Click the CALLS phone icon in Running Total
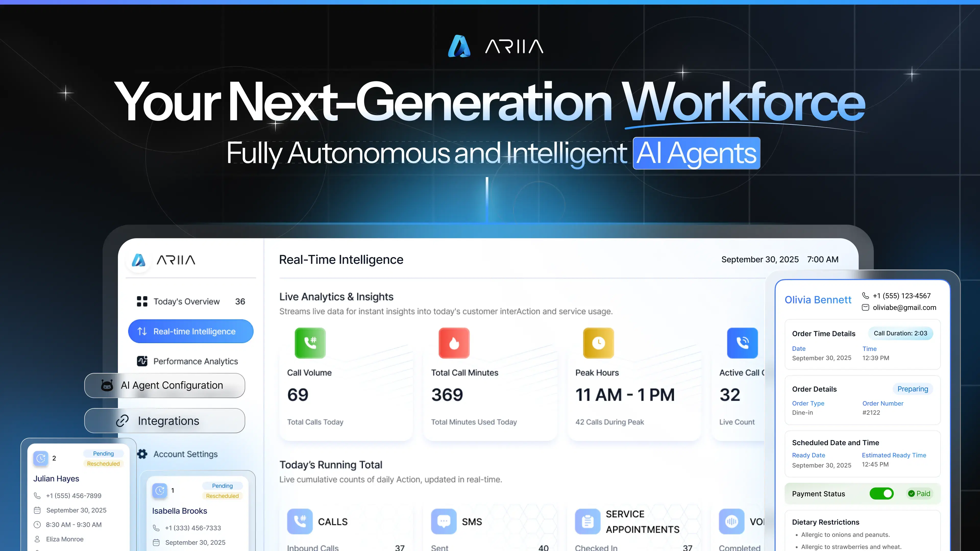 300,521
